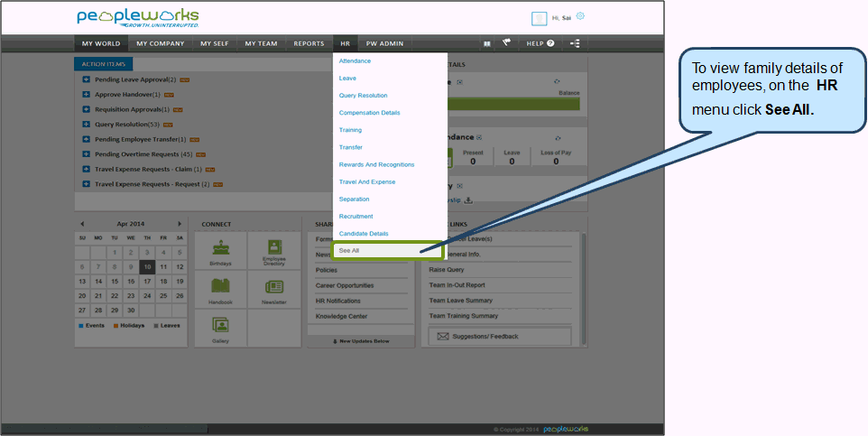
Task: Go to previous month in calendar
Action: [x=82, y=224]
